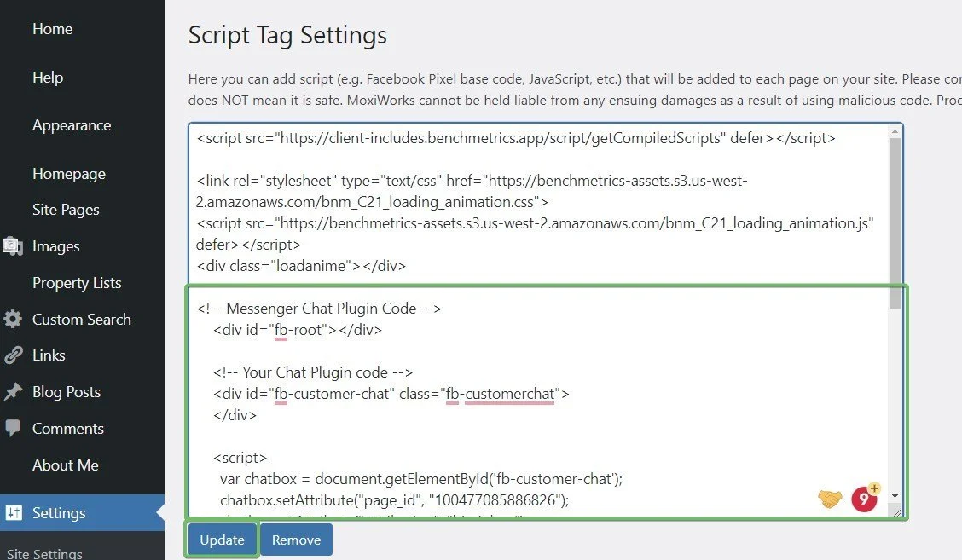Click the Remove button

coord(296,540)
